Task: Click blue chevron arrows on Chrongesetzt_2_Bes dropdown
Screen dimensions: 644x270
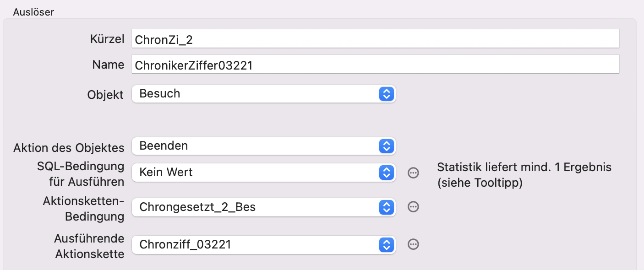Action: point(387,207)
